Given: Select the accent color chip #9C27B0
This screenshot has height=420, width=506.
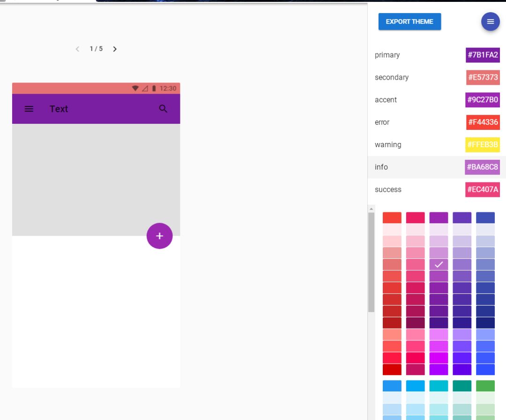Looking at the screenshot, I should pyautogui.click(x=483, y=100).
